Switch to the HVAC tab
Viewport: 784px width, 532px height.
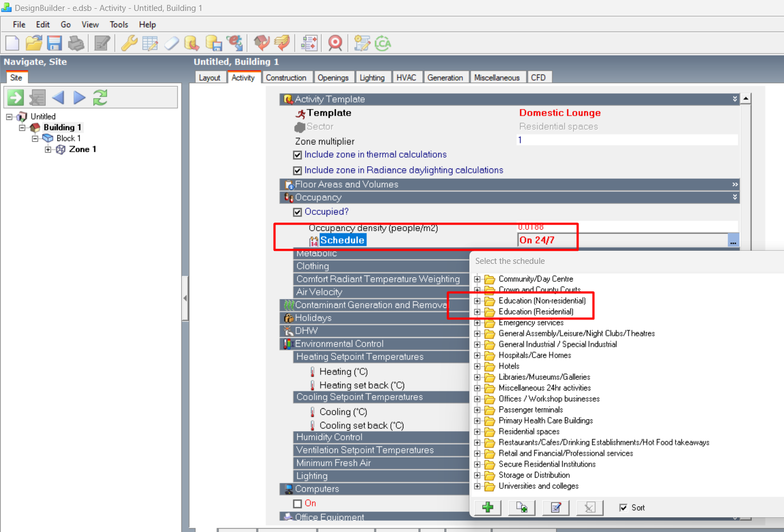coord(406,77)
